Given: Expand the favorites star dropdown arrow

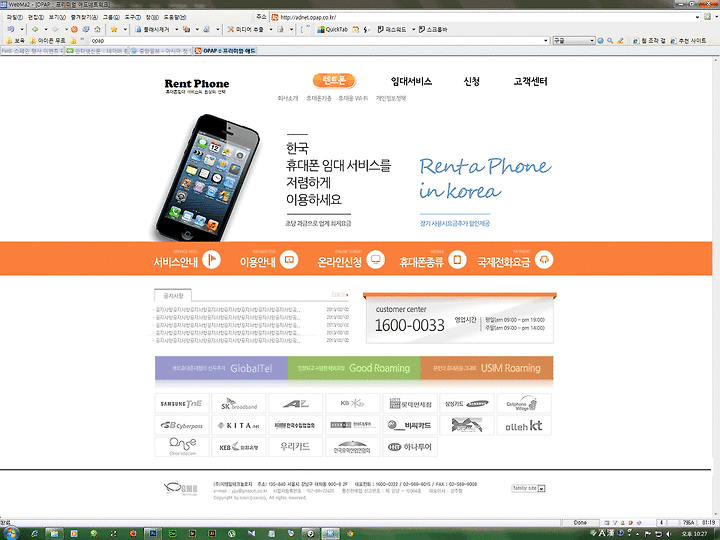Looking at the screenshot, I should [125, 29].
